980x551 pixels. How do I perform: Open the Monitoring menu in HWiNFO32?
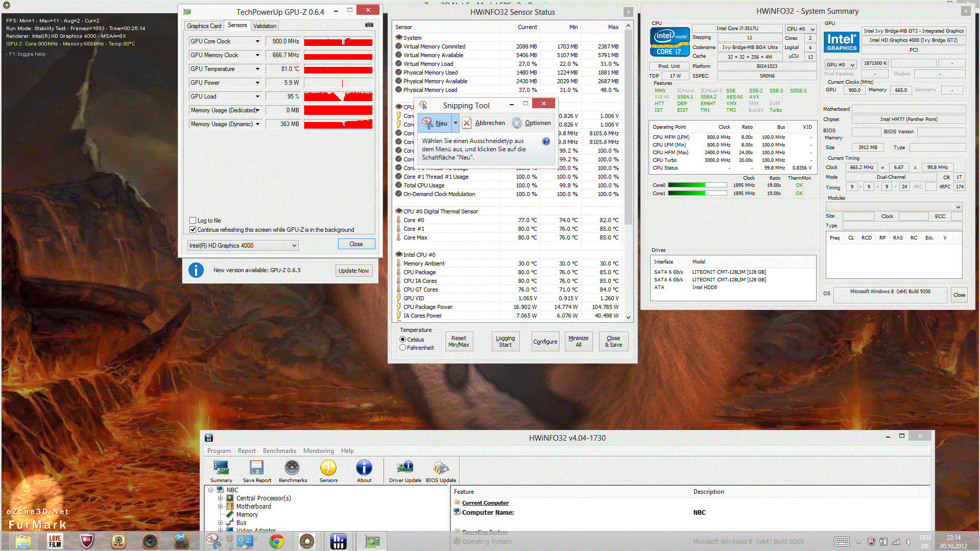pyautogui.click(x=319, y=451)
